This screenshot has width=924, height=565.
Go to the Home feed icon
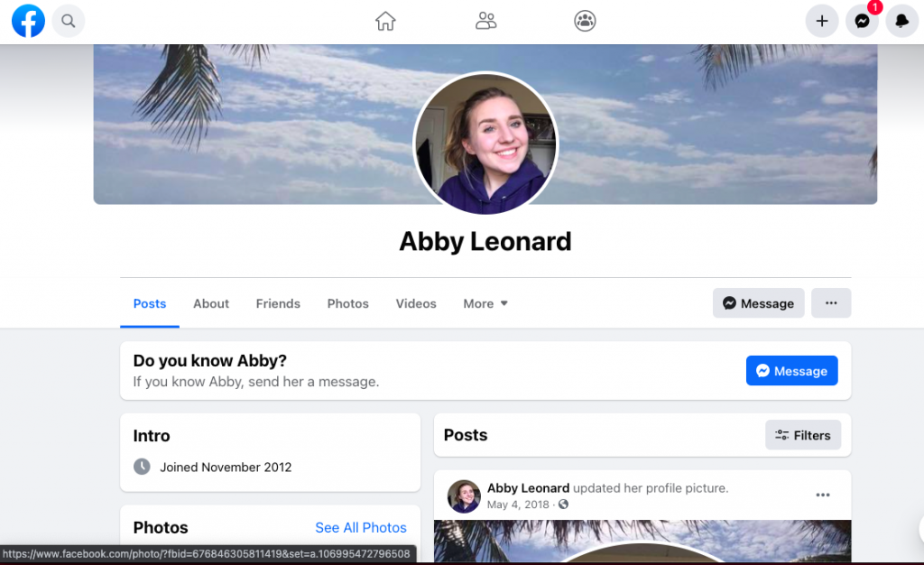coord(385,21)
